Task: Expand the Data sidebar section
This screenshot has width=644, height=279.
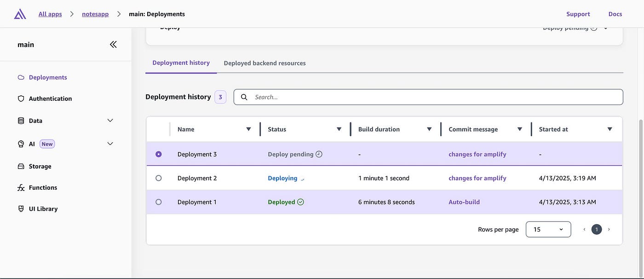Action: coord(110,121)
